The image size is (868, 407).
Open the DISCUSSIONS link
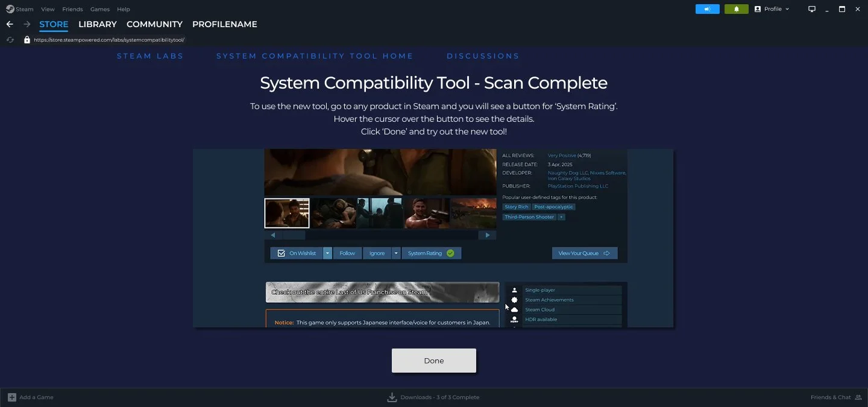pyautogui.click(x=483, y=56)
